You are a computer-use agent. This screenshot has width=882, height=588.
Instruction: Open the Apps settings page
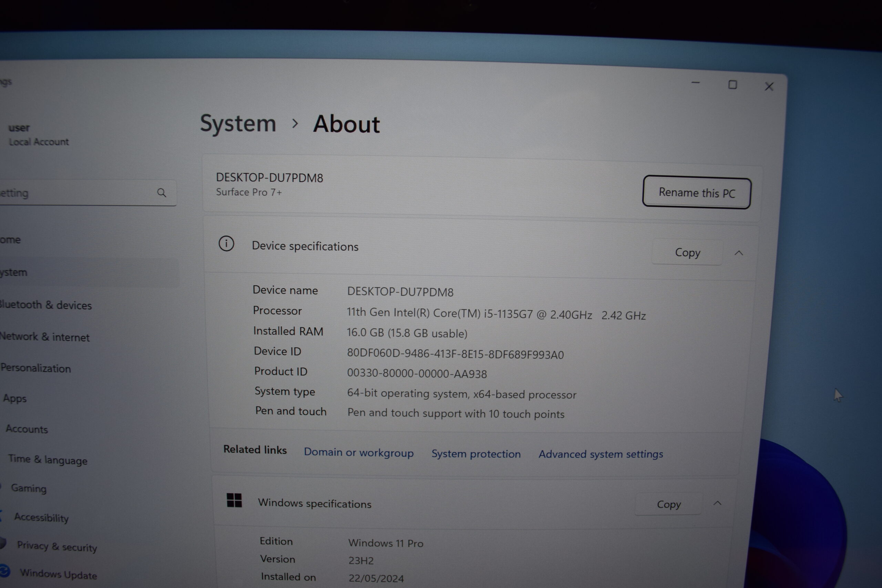click(x=14, y=398)
